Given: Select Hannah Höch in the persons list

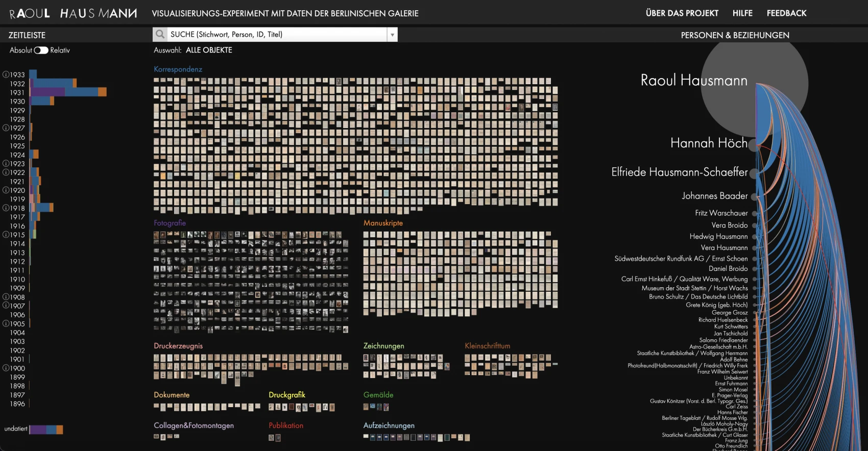Looking at the screenshot, I should (x=708, y=143).
